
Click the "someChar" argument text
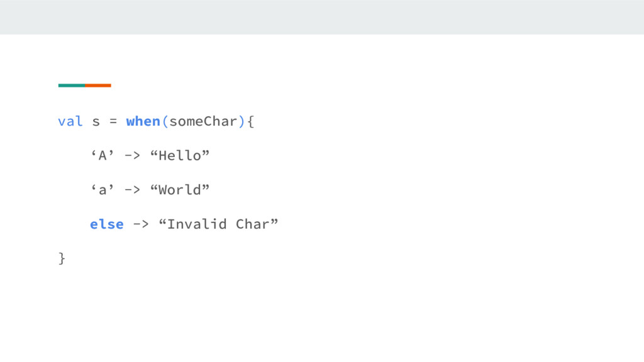coord(203,121)
